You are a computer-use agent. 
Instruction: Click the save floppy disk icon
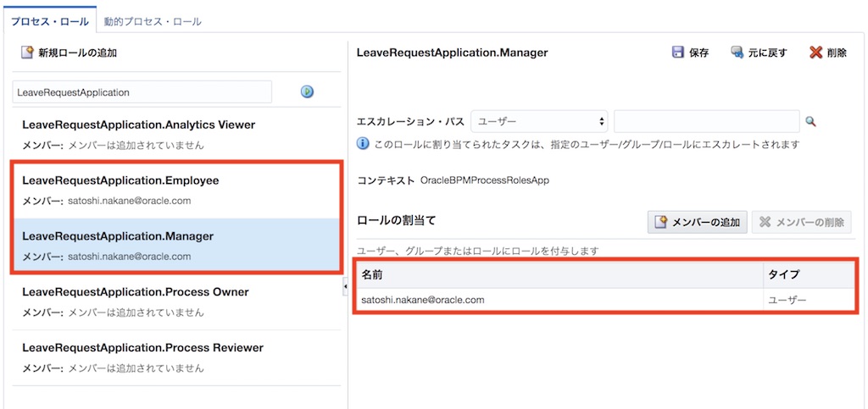click(x=678, y=53)
